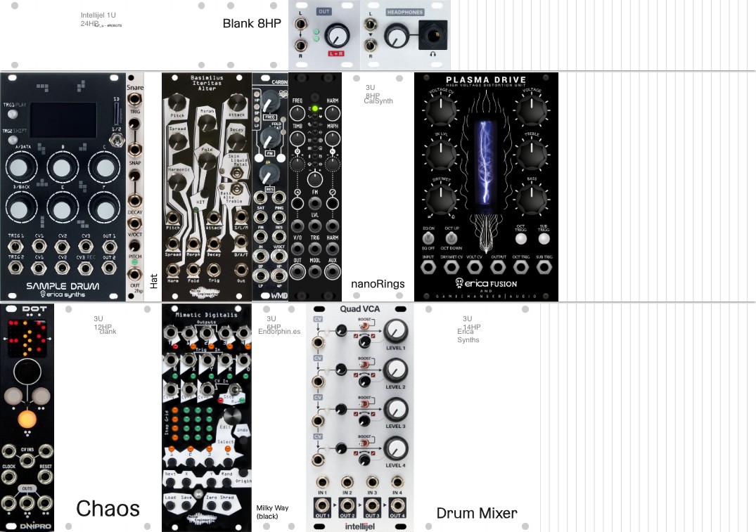Screen dimensions: 756x532
Task: Click the Edit encoder on Mimetic Digitalis
Action: click(x=231, y=416)
